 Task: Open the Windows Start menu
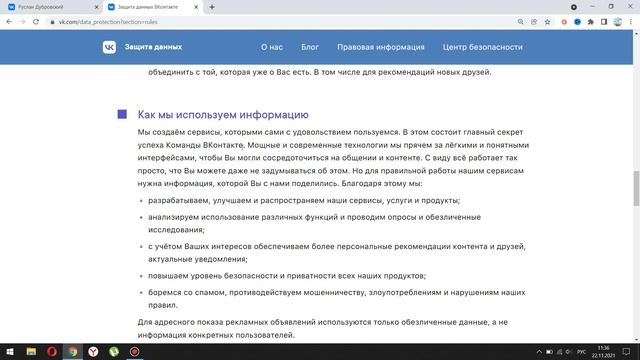pos(10,351)
